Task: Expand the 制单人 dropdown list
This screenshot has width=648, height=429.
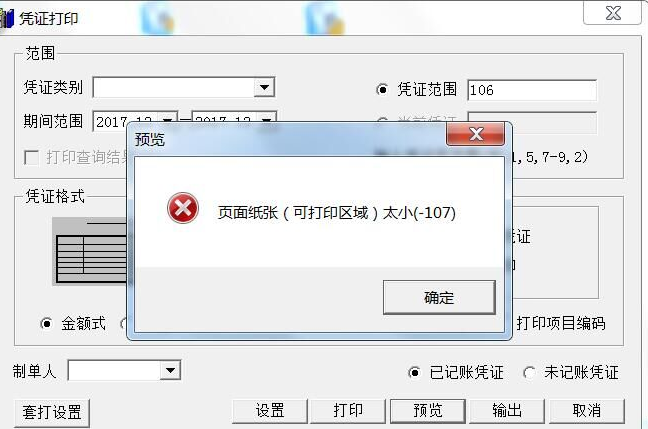Action: (170, 370)
